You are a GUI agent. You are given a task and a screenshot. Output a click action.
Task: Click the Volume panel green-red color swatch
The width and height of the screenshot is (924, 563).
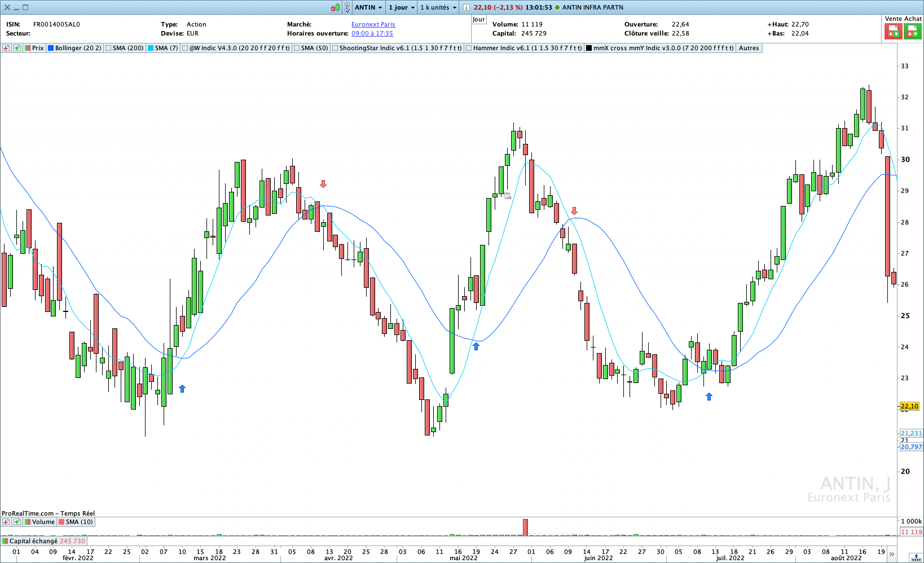tap(28, 522)
